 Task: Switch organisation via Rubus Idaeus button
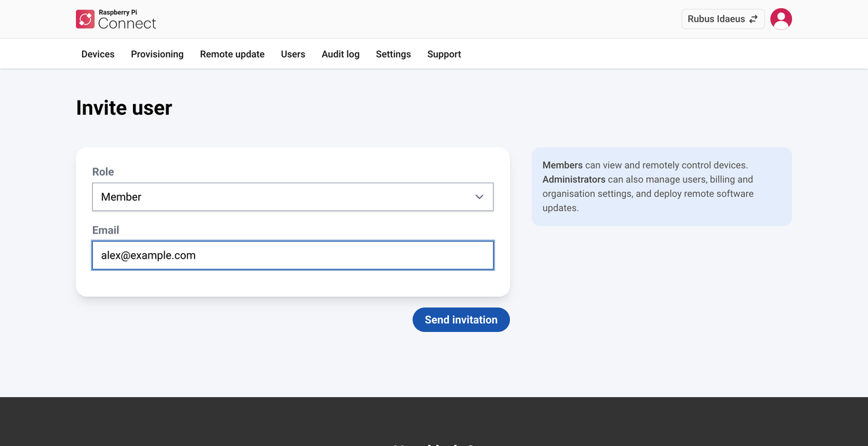click(723, 19)
